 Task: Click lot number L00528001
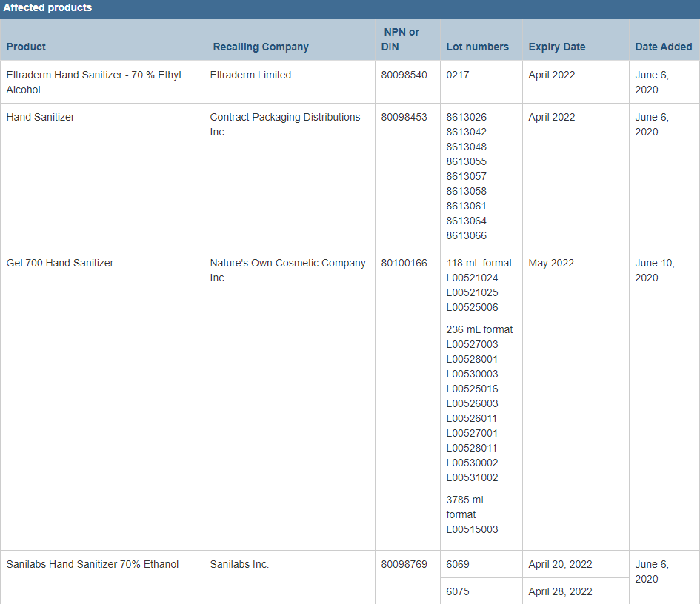tap(472, 359)
